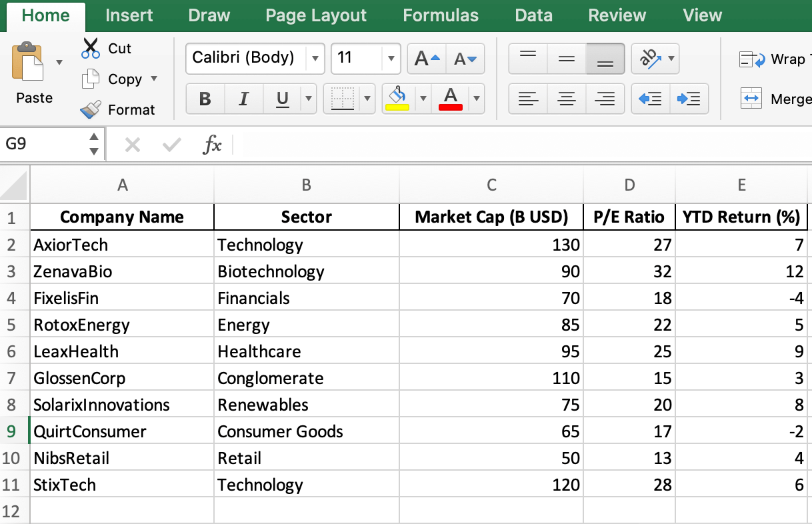The height and width of the screenshot is (524, 812).
Task: Select the Market Cap (B USD) cell
Action: 491,217
